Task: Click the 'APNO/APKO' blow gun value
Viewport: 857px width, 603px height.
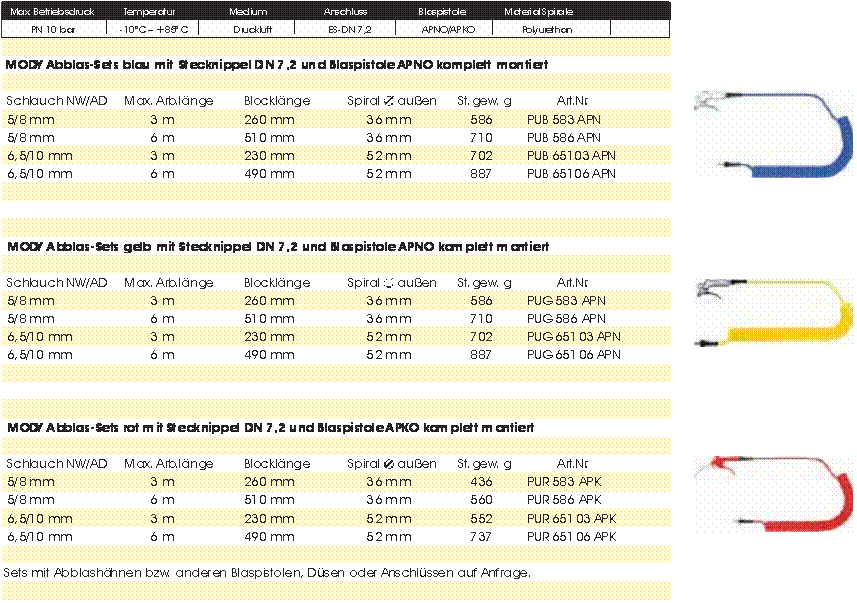Action: (448, 30)
